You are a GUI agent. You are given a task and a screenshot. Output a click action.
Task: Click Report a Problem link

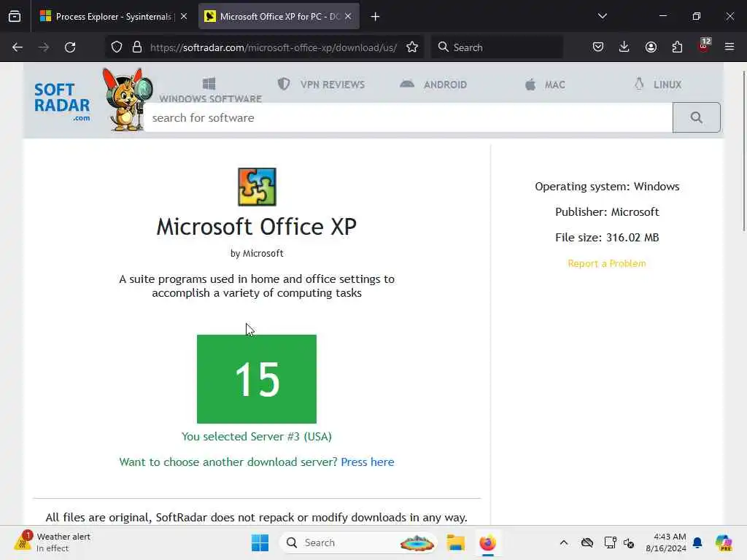(607, 263)
